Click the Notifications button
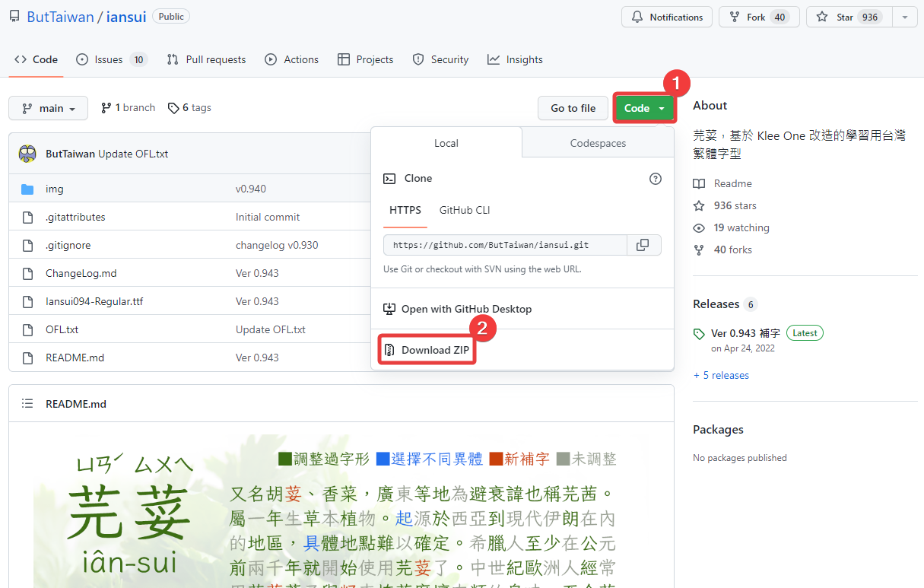This screenshot has width=924, height=588. click(x=667, y=17)
